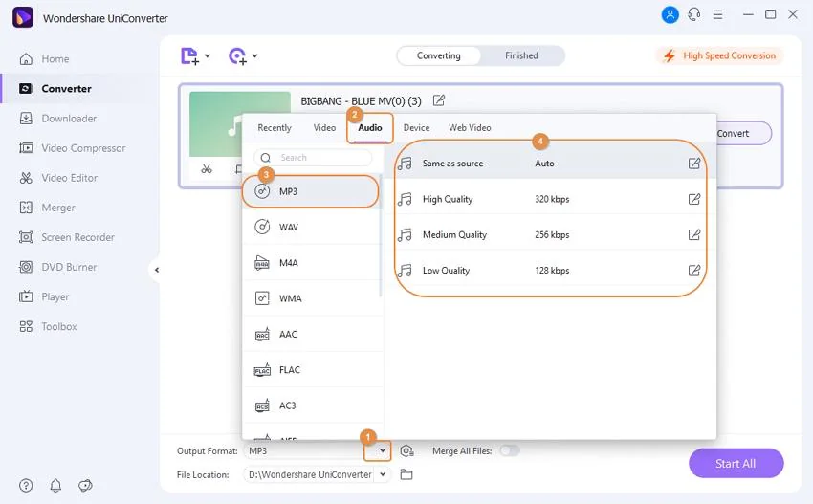This screenshot has width=813, height=504.
Task: Open the support headset icon
Action: point(694,14)
